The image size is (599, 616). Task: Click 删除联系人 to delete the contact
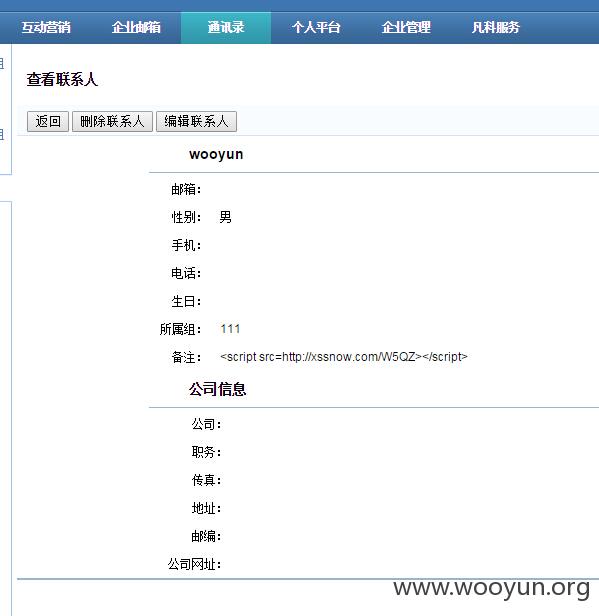click(112, 121)
